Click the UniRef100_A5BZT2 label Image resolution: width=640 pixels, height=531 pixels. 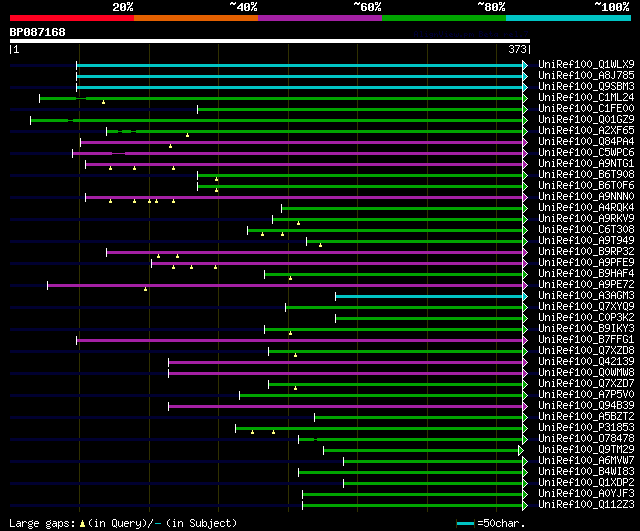(586, 417)
